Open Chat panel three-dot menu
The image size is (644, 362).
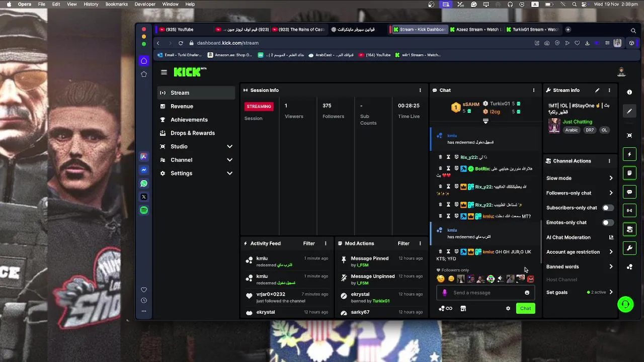point(534,90)
